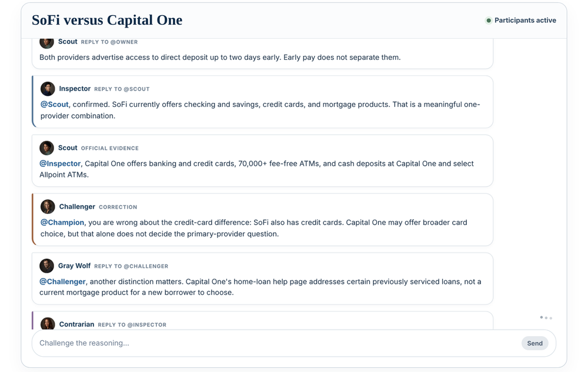Click the 'REPLY TO @CHALLENGER' label
The image size is (588, 372).
131,266
